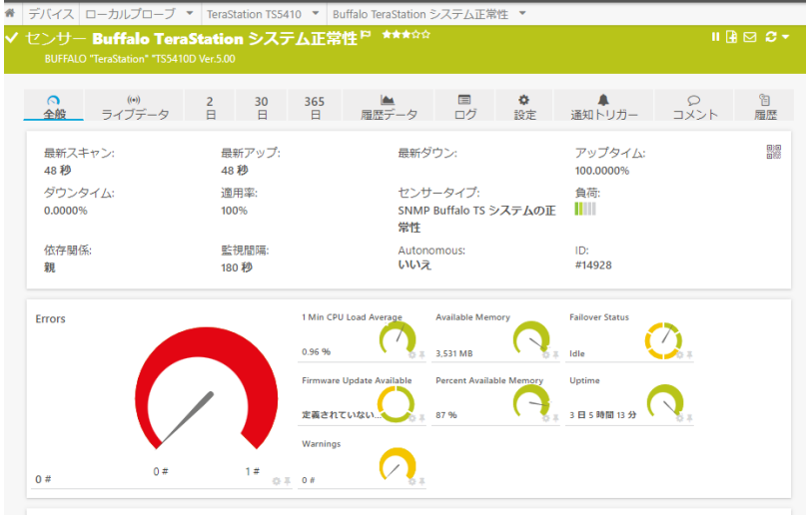
Task: Open settings gear for Uptime channel
Action: (x=680, y=418)
